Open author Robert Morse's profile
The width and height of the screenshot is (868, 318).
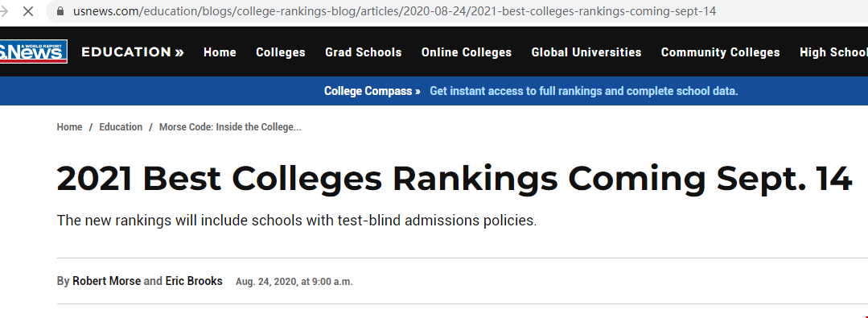click(x=106, y=281)
